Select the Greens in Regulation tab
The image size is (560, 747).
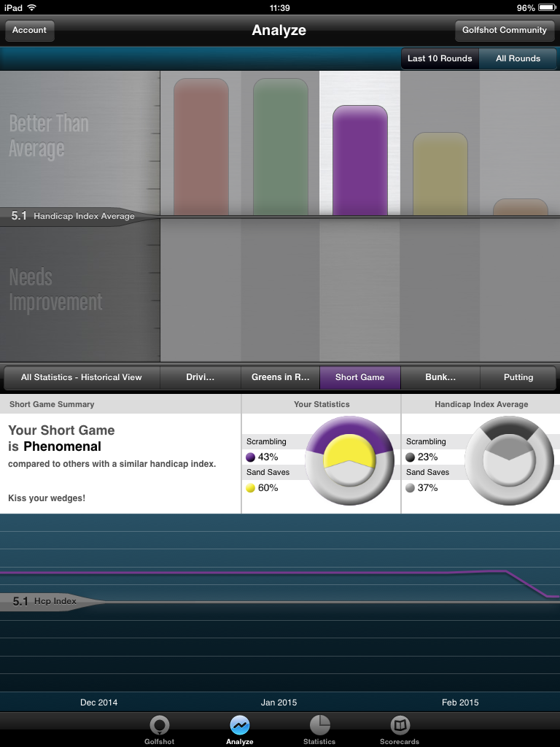pyautogui.click(x=281, y=377)
